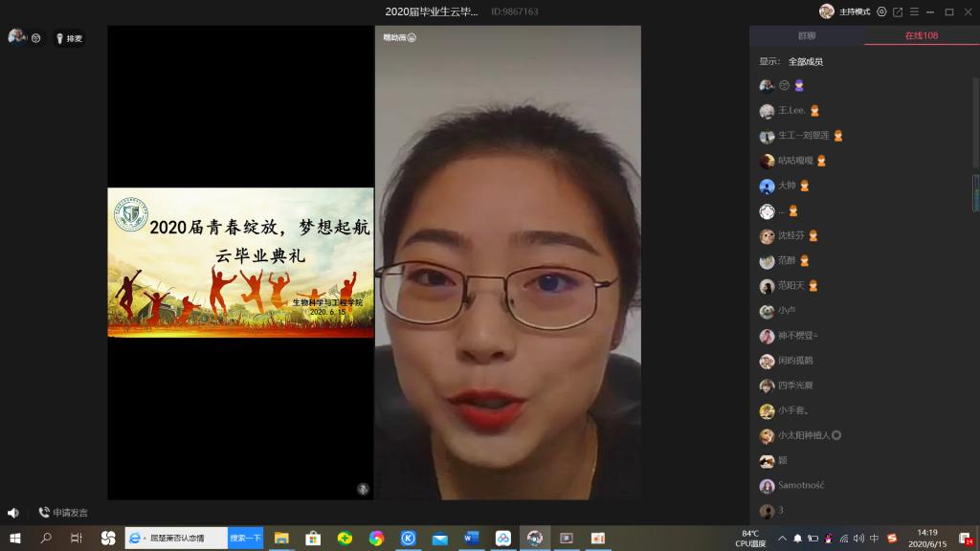Click the room title 2020届毕业生云毕...
The height and width of the screenshot is (551, 980).
[432, 11]
